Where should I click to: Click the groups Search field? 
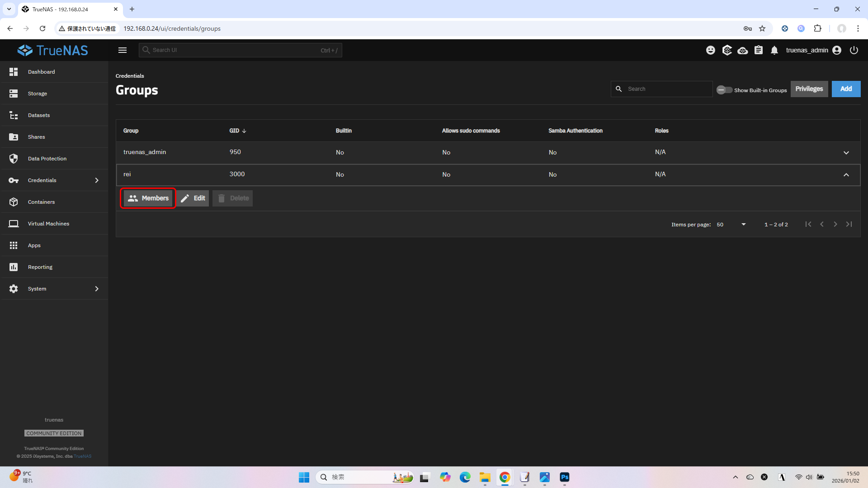point(667,89)
